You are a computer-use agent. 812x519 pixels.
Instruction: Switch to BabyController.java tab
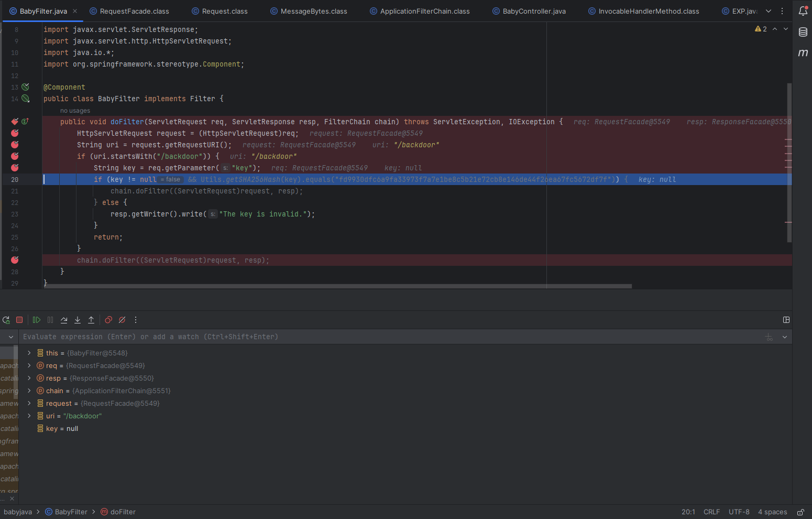click(529, 11)
